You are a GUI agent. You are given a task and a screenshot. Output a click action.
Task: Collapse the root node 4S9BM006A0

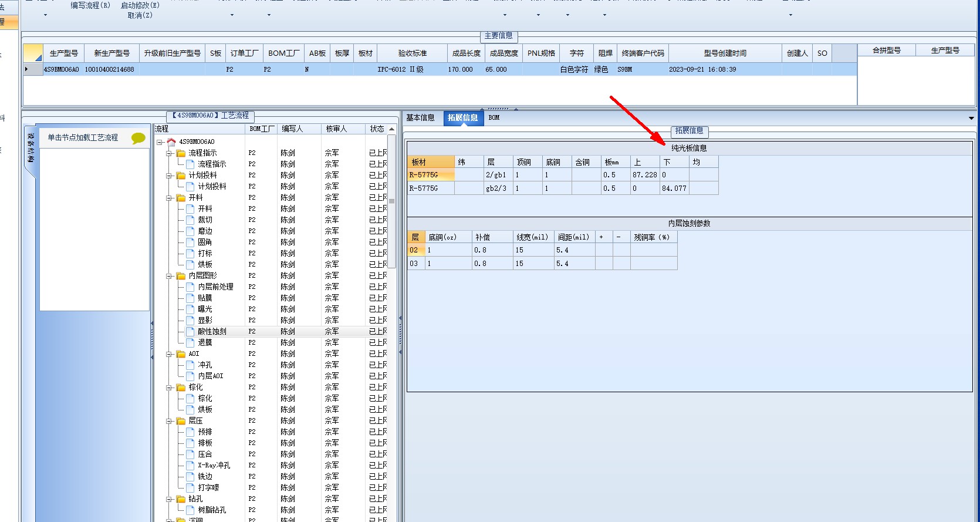[160, 142]
